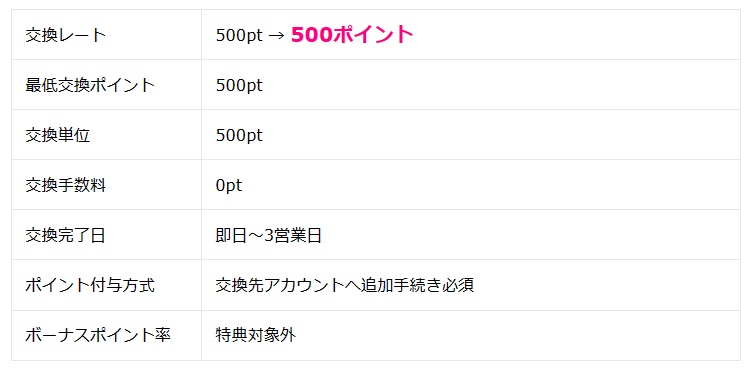The height and width of the screenshot is (369, 753).
Task: Click the 交換手数料 label
Action: click(65, 185)
